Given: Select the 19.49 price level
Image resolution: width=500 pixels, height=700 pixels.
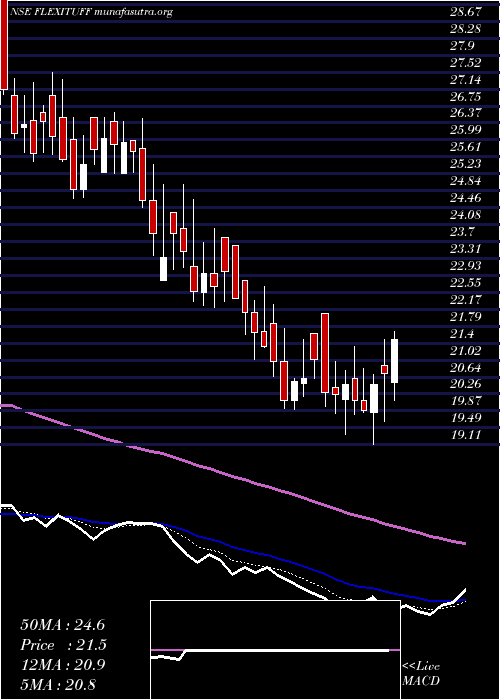Looking at the screenshot, I should (x=466, y=418).
